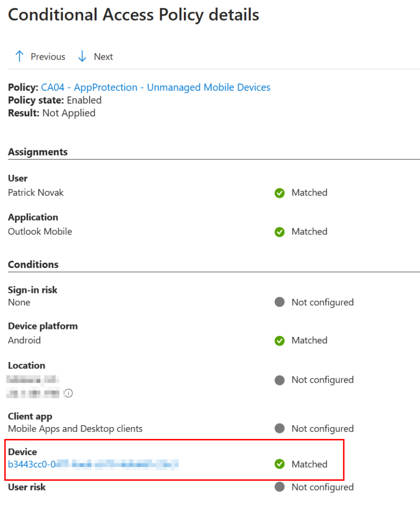Go to the Next policy
Screen dimensions: 420x505
tap(103, 57)
